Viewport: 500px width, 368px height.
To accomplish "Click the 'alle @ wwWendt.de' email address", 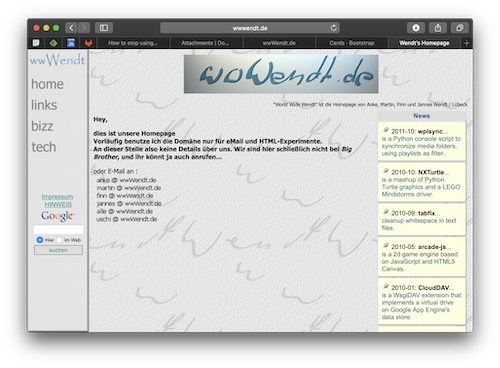I will point(125,211).
